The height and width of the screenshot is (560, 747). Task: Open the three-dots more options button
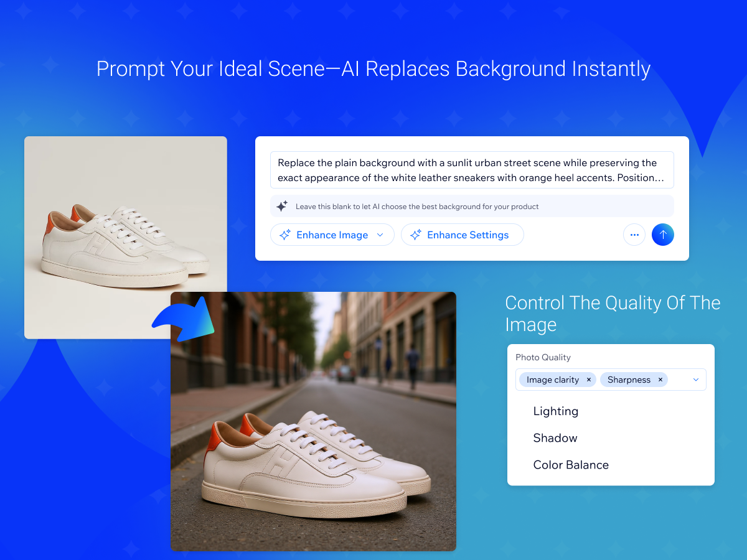coord(634,235)
